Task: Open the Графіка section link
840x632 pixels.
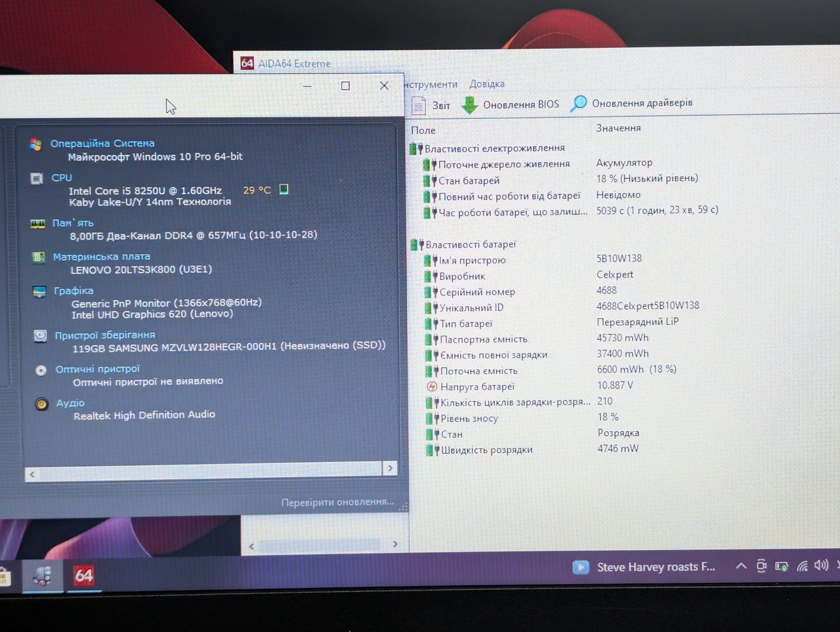Action: tap(73, 291)
